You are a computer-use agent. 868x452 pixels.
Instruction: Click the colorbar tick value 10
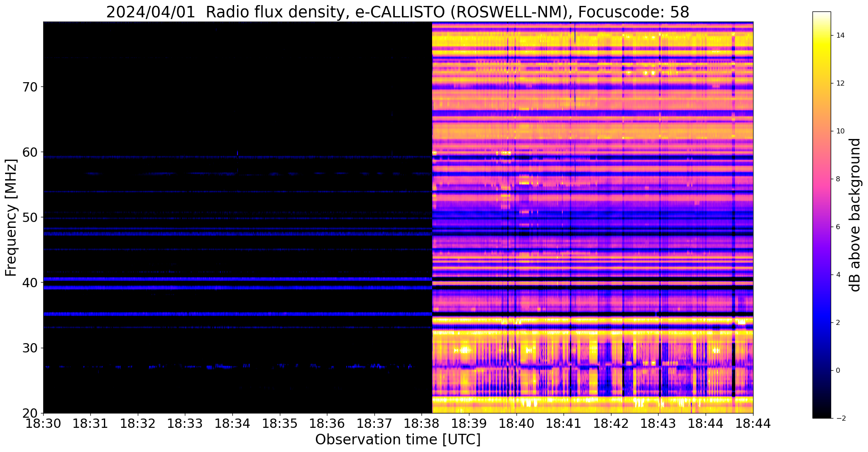pyautogui.click(x=840, y=131)
